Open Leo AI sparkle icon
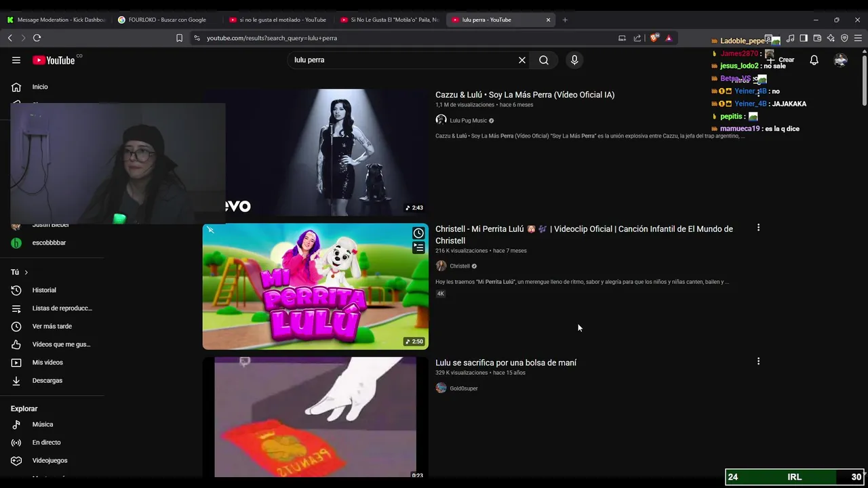Image resolution: width=868 pixels, height=488 pixels. point(831,38)
